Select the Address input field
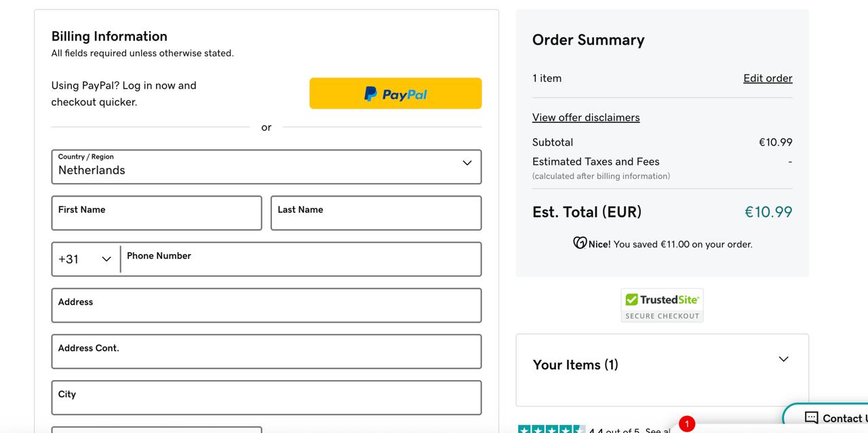Screen dimensions: 868x433 (267, 305)
